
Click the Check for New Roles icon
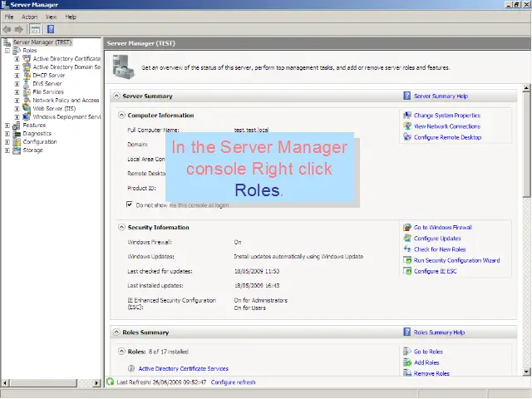point(407,249)
